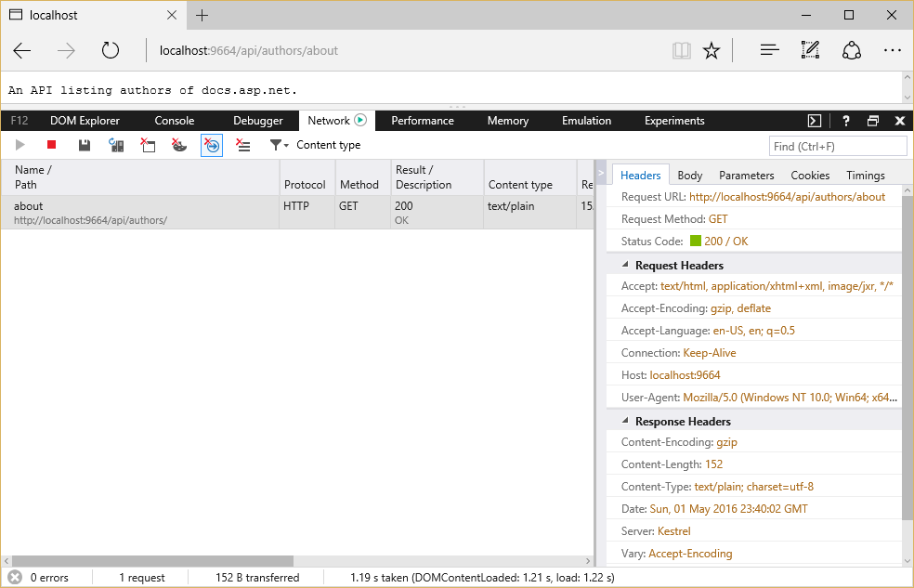
Task: Activate Reading view for the page
Action: click(x=681, y=50)
